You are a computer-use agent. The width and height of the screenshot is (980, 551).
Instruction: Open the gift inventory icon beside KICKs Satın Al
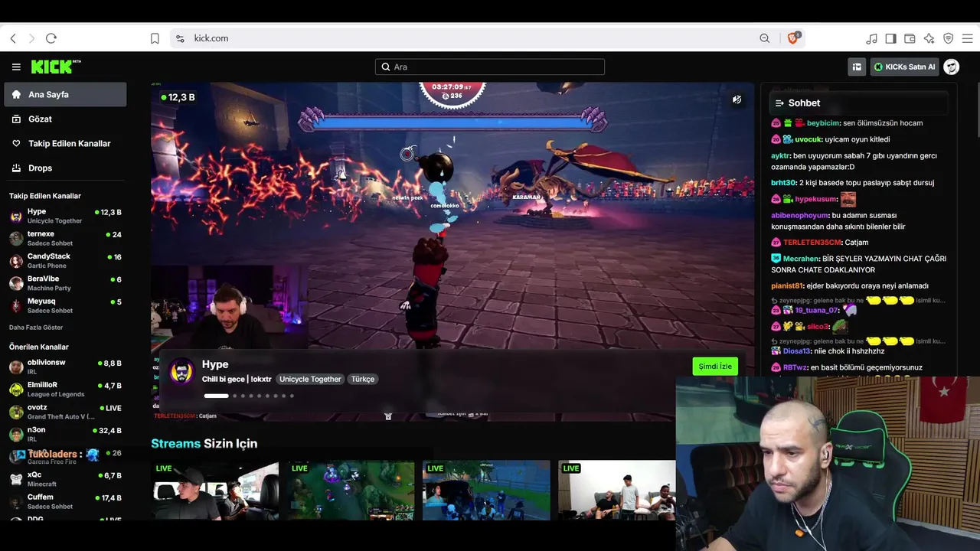[x=857, y=67]
